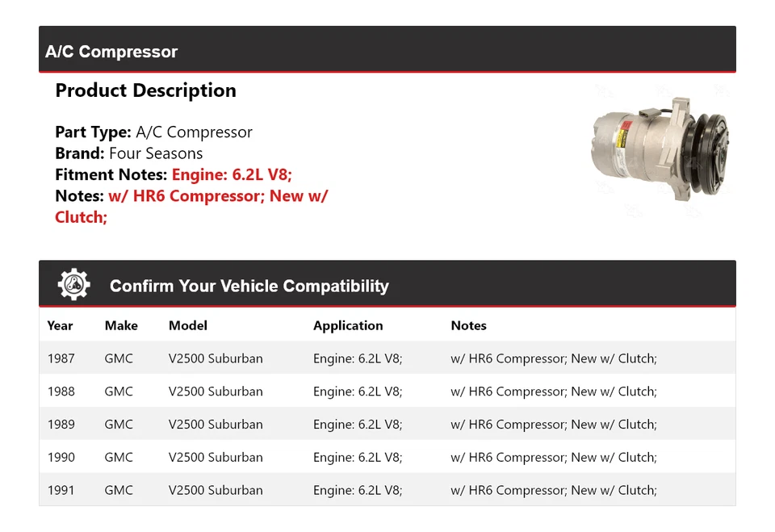Click the Confirm Your Vehicle Compatibility header

click(x=249, y=285)
